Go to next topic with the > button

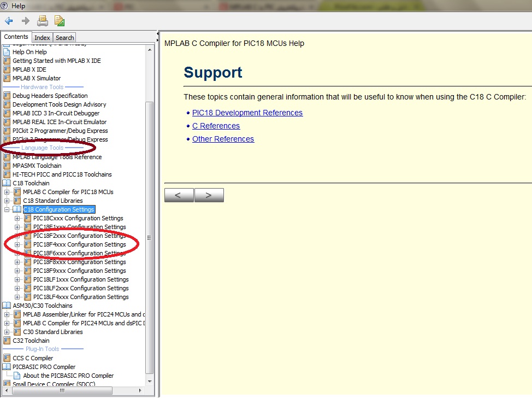click(209, 195)
